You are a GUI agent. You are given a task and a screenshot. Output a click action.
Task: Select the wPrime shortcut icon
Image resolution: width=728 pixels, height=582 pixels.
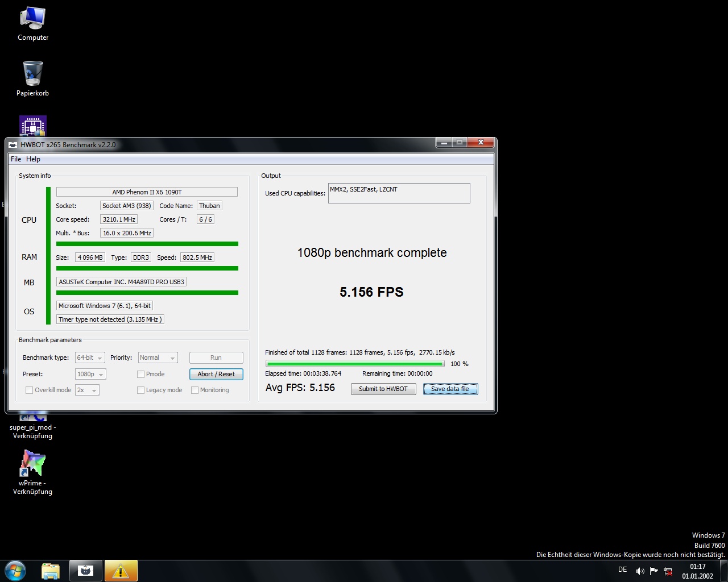pyautogui.click(x=32, y=472)
